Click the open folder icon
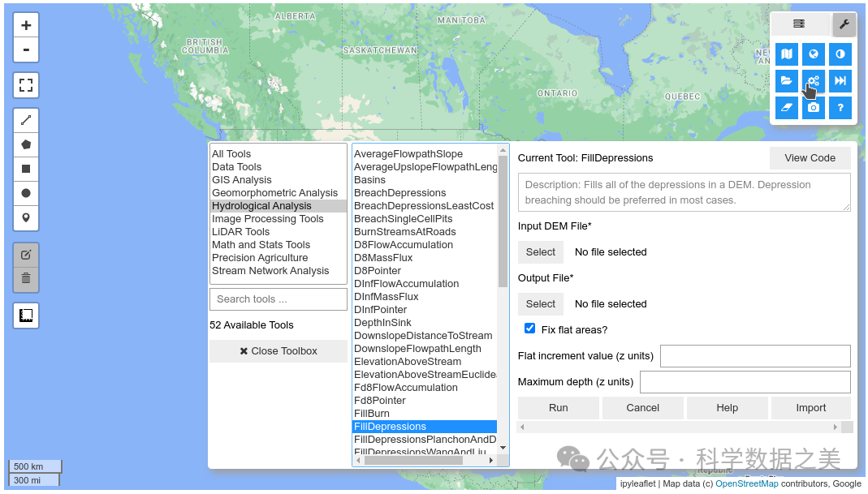Viewport: 868px width, 494px height. tap(786, 81)
